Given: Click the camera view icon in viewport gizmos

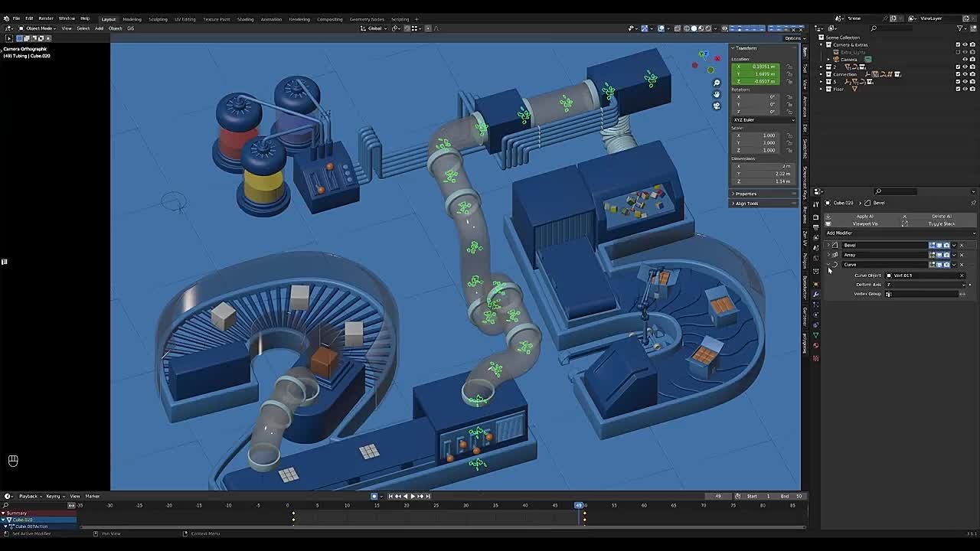Looking at the screenshot, I should [717, 106].
